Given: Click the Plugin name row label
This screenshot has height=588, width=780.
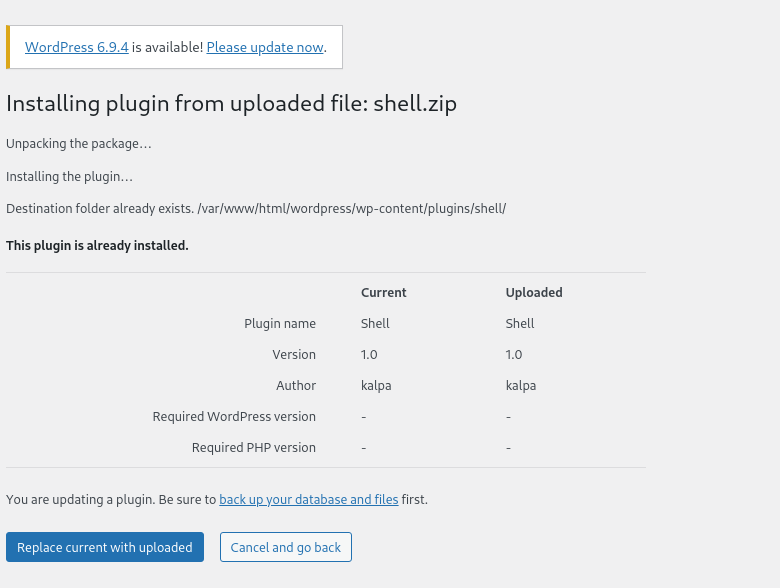Looking at the screenshot, I should (280, 324).
